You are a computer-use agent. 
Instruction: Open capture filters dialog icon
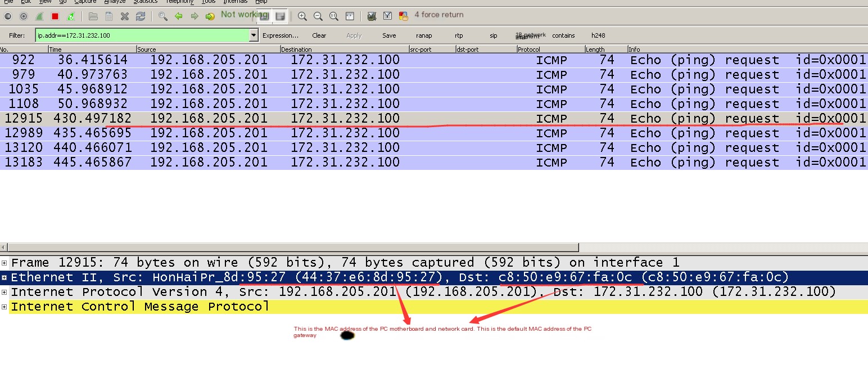(x=372, y=16)
